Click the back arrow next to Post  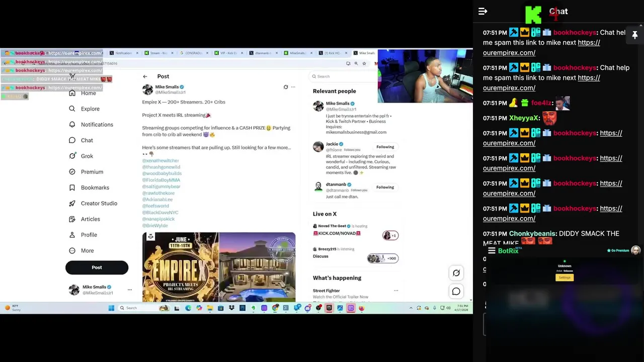[x=145, y=76]
